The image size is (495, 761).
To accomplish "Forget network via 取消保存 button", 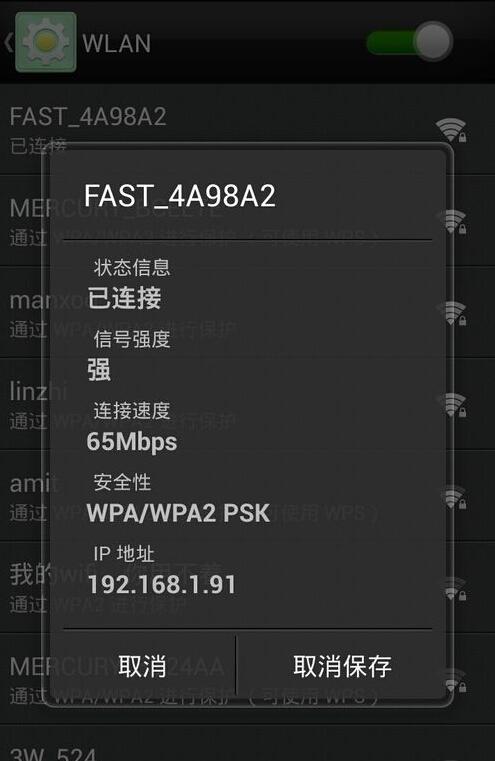I will (342, 666).
